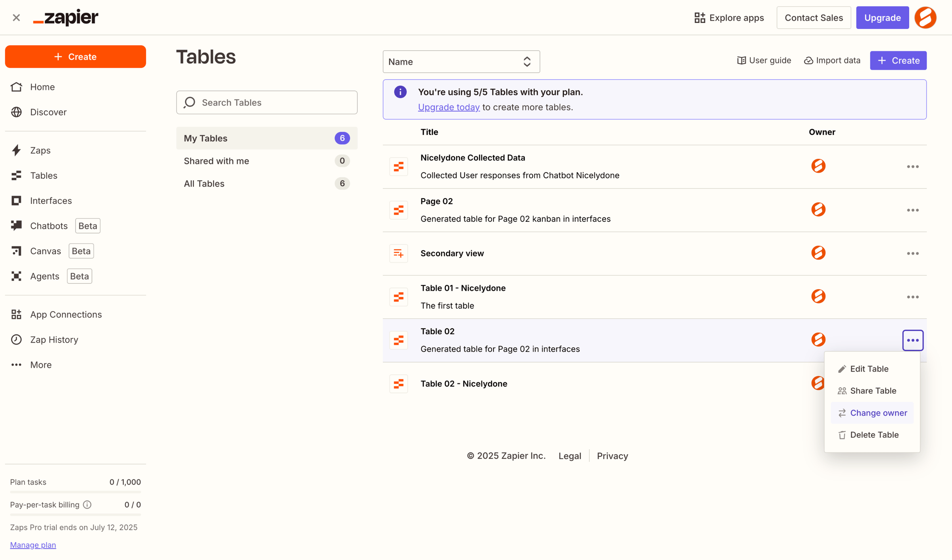Click table icon for Nicelydone Collected Data
The image size is (952, 560).
coord(398,167)
